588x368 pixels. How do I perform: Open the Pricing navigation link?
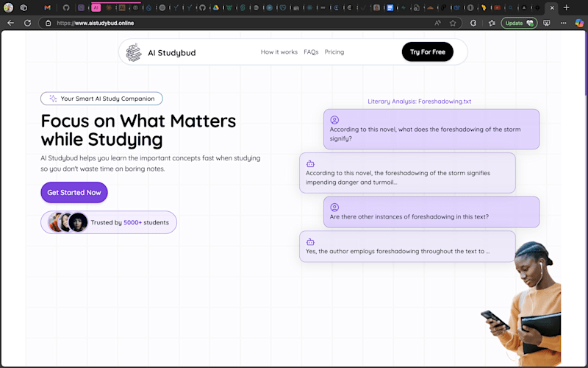click(334, 52)
